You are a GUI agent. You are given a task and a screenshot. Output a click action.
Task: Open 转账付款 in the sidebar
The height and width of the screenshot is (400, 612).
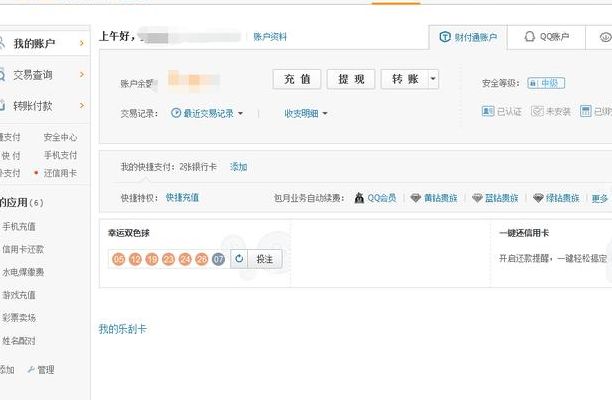coord(33,106)
